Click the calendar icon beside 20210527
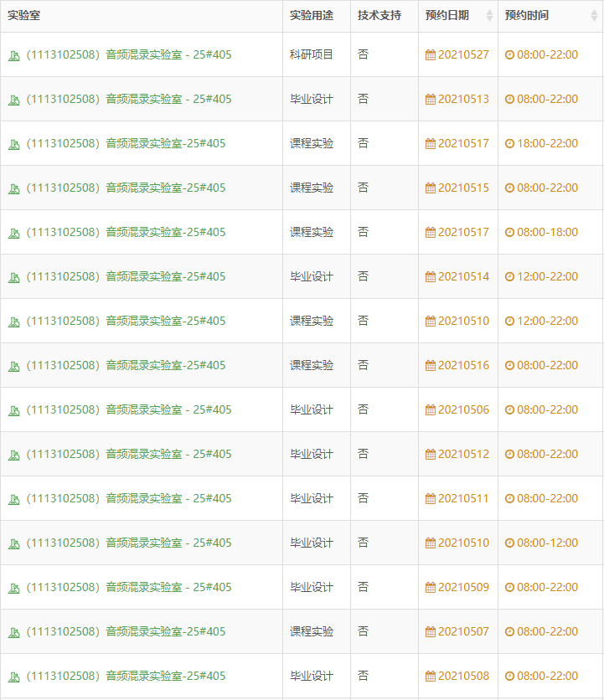Image resolution: width=604 pixels, height=700 pixels. [431, 55]
